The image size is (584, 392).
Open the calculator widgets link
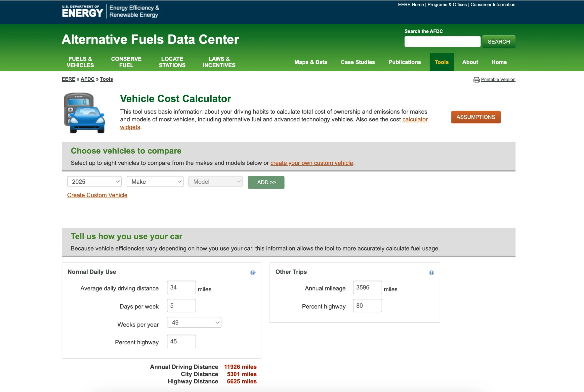coord(415,119)
